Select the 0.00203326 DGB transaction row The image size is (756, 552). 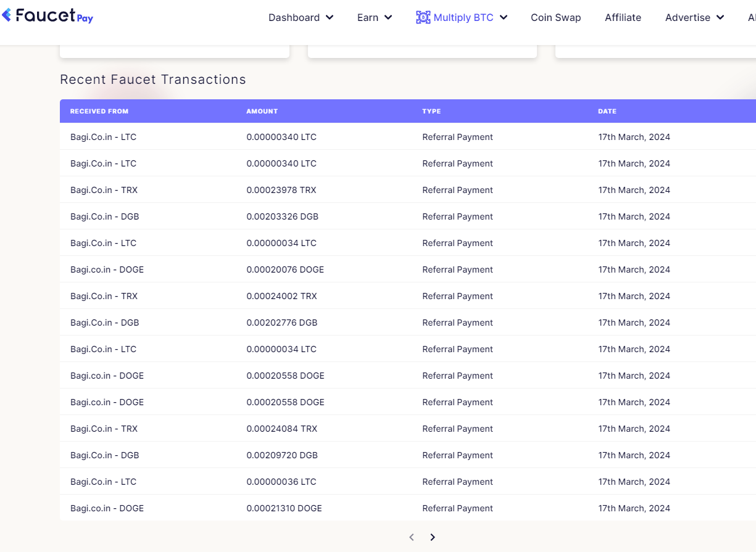coord(408,216)
